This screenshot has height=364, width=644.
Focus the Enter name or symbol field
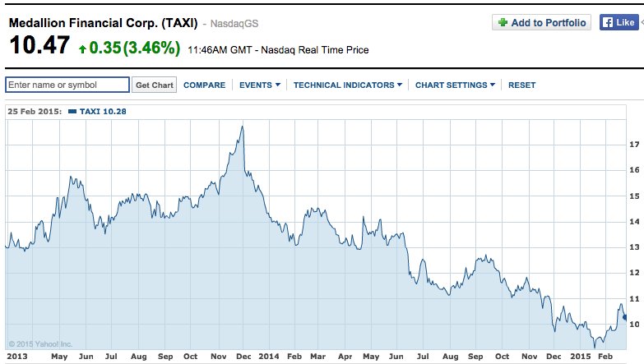pyautogui.click(x=67, y=85)
